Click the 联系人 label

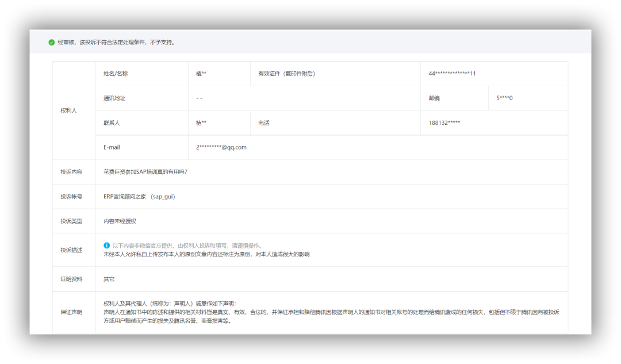coord(112,123)
